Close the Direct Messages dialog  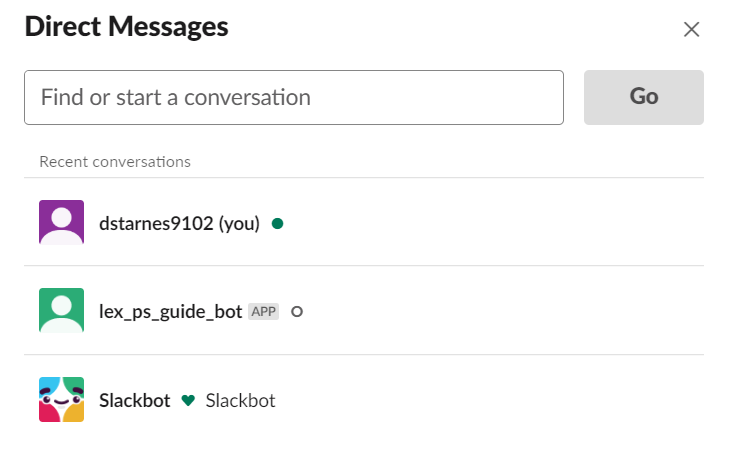click(x=691, y=29)
